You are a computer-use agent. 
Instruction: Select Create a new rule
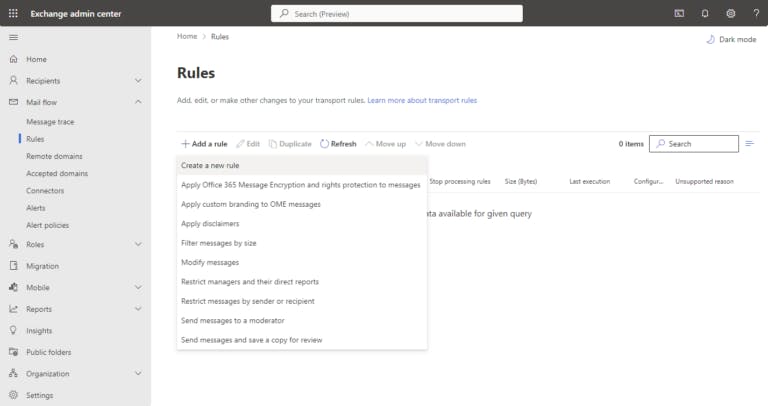point(210,165)
